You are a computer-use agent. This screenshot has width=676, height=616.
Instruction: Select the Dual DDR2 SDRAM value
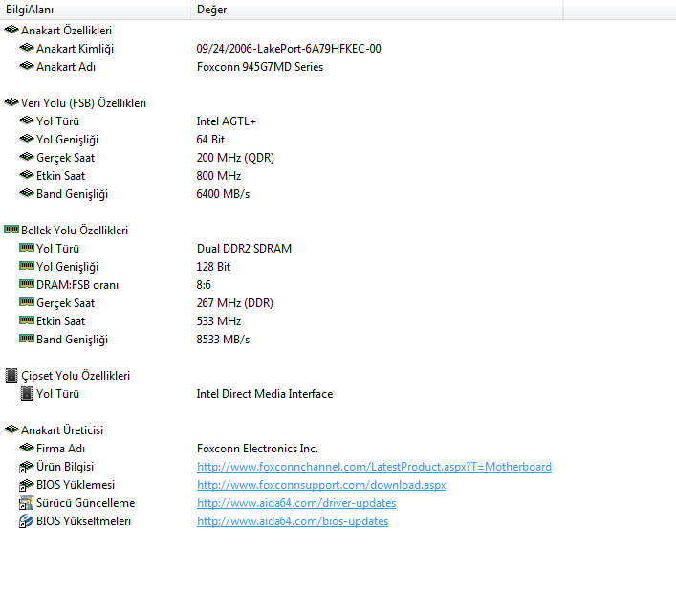pyautogui.click(x=244, y=249)
